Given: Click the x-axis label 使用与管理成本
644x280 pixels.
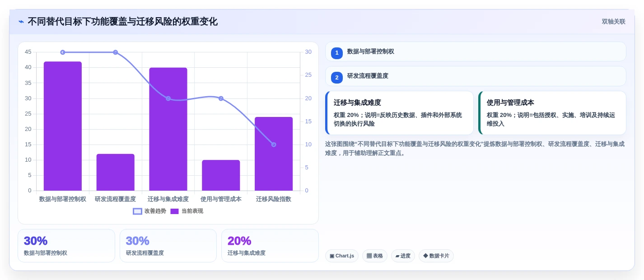Looking at the screenshot, I should coord(221,199).
